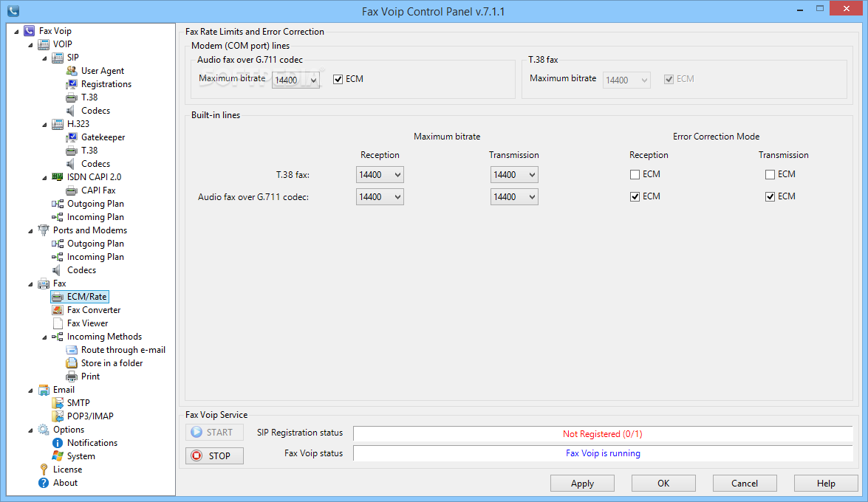The image size is (868, 502).
Task: Select Codecs under H.323
Action: 95,164
